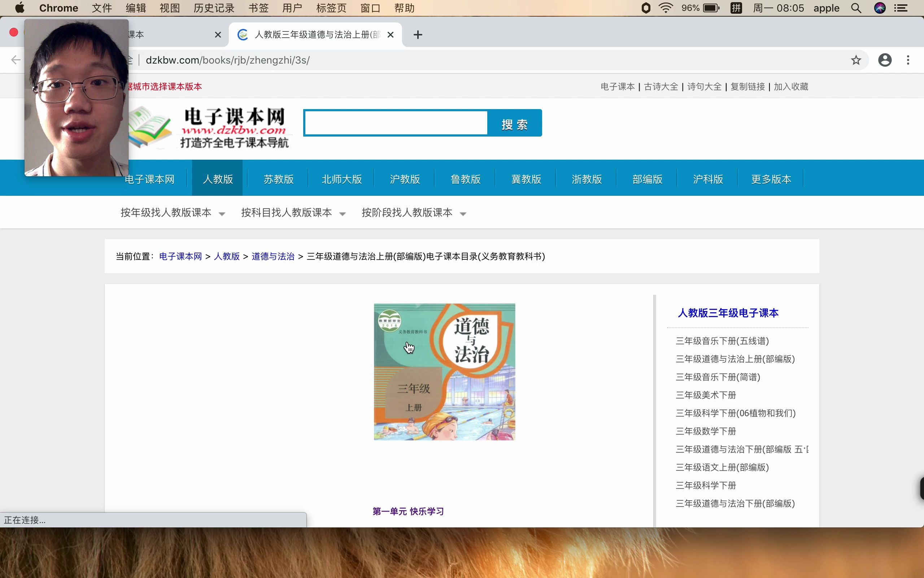Click breadcrumb link 人教版

pos(227,256)
